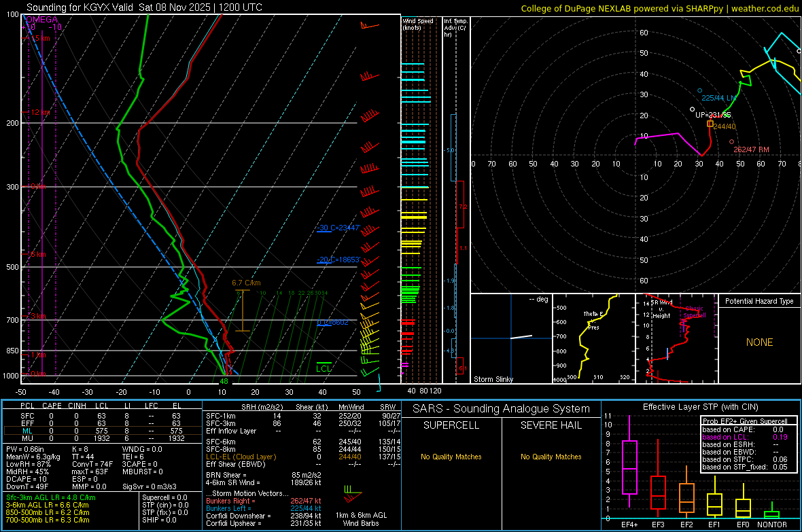802x532 pixels.
Task: Click the 225/44 LM hodograph label
Action: pos(719,98)
